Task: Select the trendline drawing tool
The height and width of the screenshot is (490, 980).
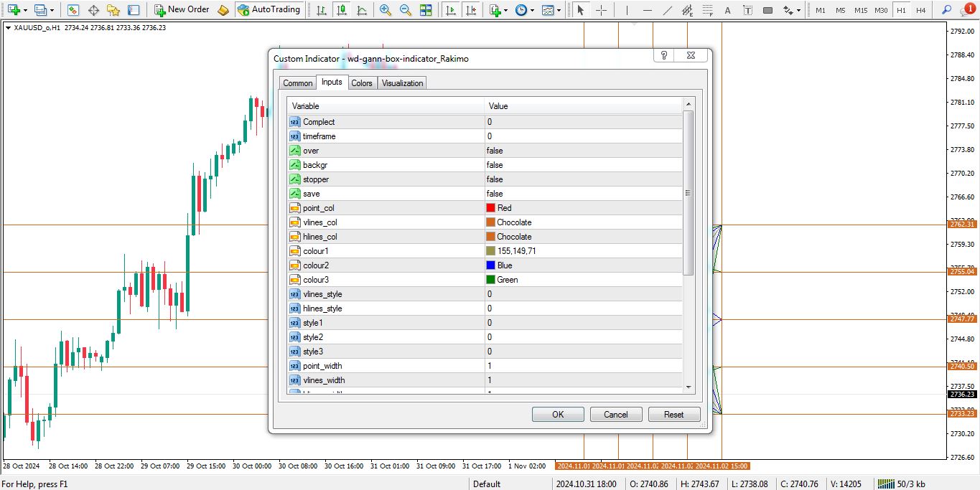Action: pyautogui.click(x=667, y=10)
